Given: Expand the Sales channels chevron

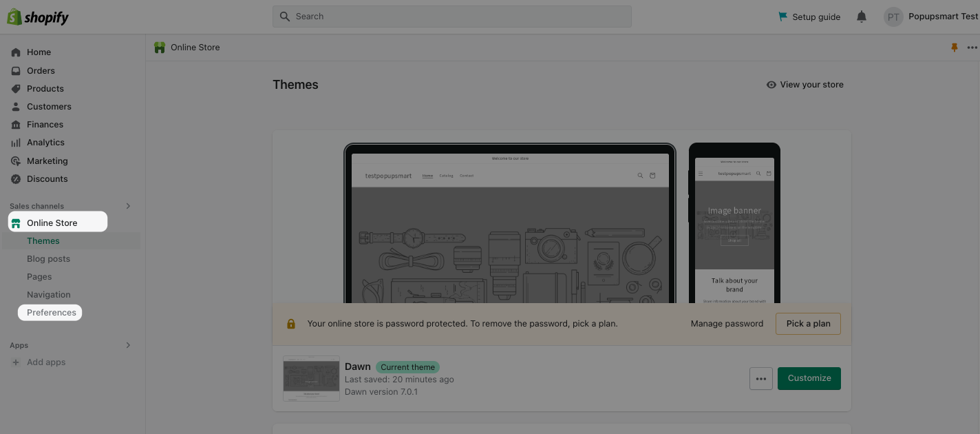Looking at the screenshot, I should pos(128,205).
